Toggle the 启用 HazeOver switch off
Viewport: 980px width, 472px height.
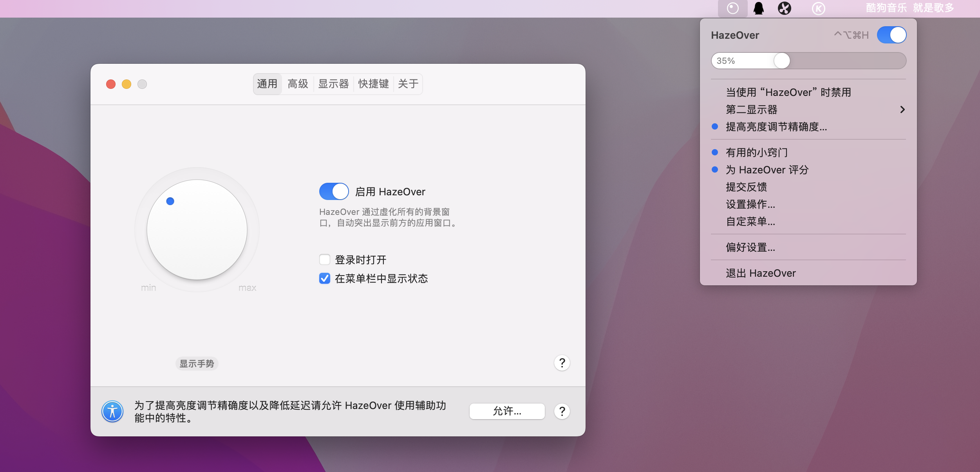pos(334,191)
